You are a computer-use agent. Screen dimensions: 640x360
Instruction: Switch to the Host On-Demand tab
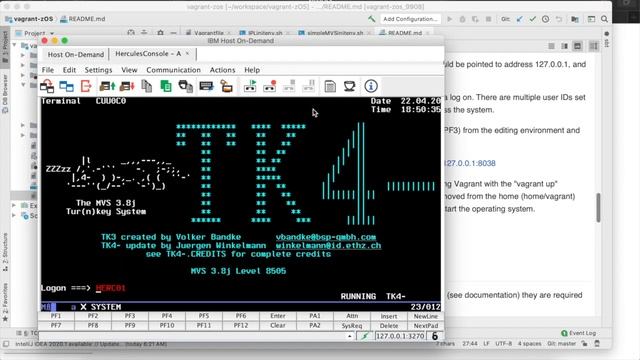click(76, 54)
